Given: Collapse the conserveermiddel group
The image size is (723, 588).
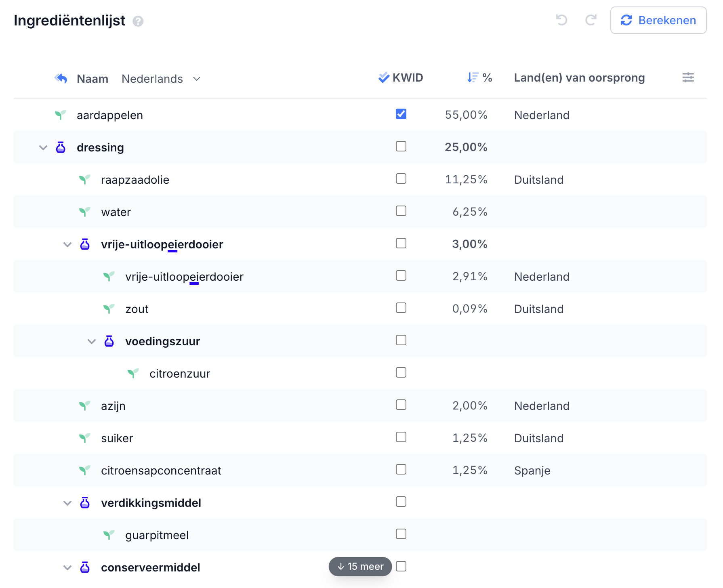Looking at the screenshot, I should click(67, 568).
